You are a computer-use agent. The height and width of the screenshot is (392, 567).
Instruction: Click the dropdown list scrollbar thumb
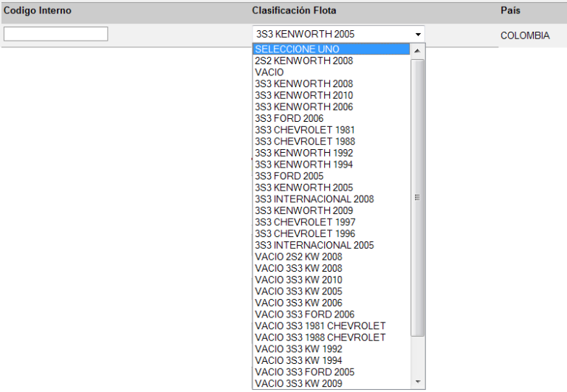coord(418,197)
